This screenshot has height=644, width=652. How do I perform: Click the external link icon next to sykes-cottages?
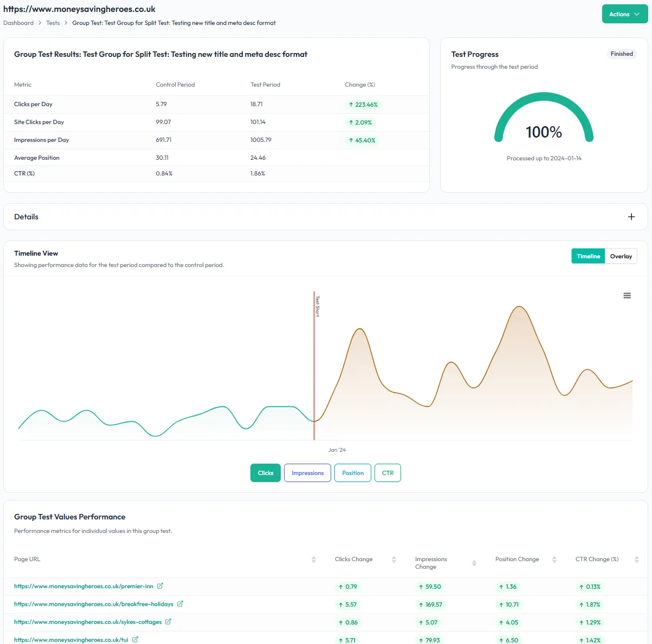point(169,622)
